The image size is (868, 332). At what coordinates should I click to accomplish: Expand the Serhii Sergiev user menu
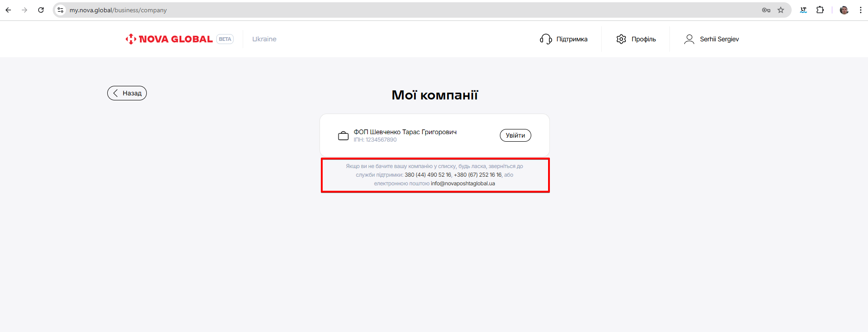pos(711,39)
